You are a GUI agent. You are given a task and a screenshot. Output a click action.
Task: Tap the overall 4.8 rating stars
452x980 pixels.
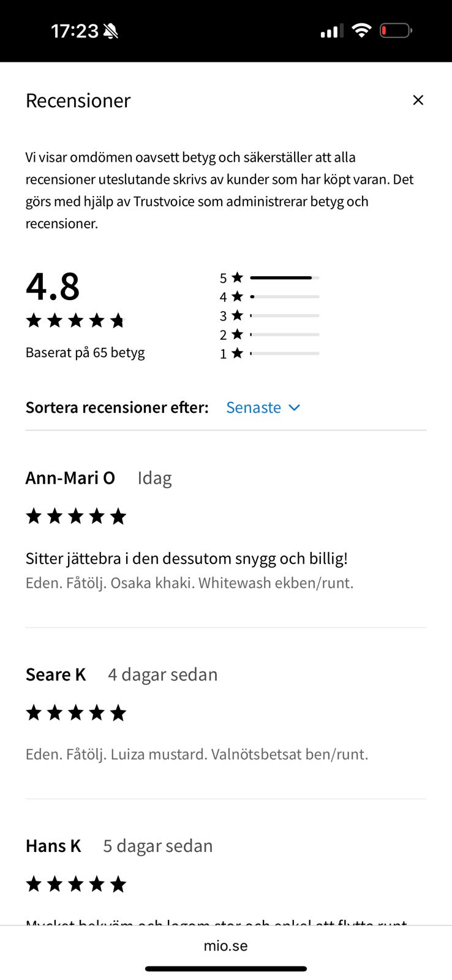point(75,320)
